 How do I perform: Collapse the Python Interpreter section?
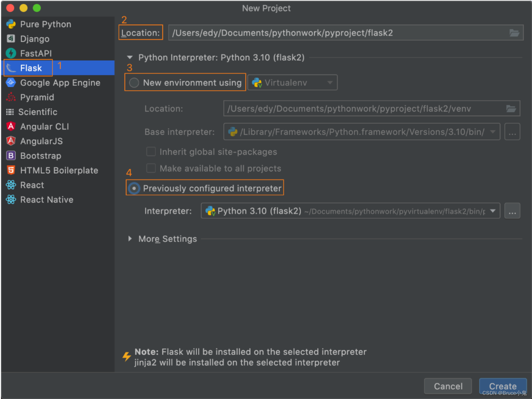tap(129, 57)
